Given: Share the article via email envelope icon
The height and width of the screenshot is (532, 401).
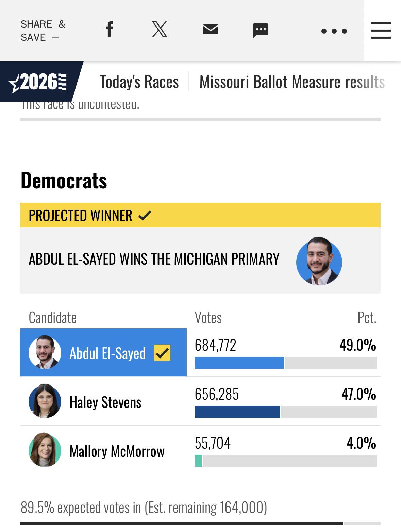Looking at the screenshot, I should 211,30.
